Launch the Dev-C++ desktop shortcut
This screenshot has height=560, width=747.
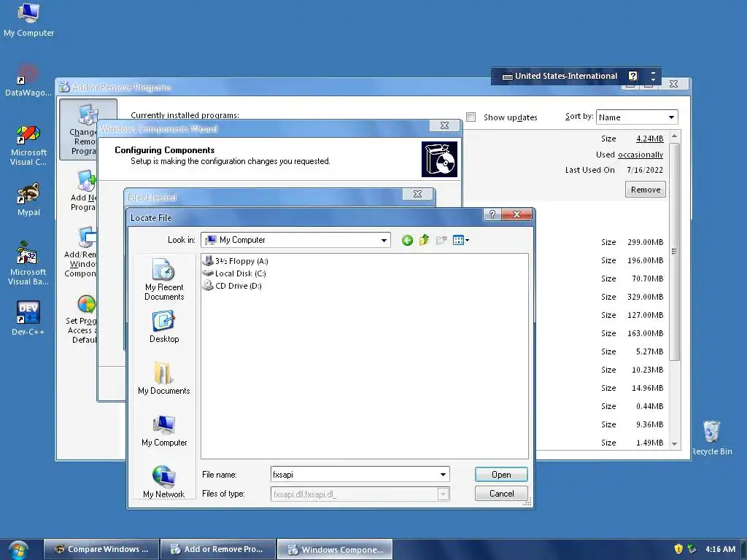click(x=28, y=318)
